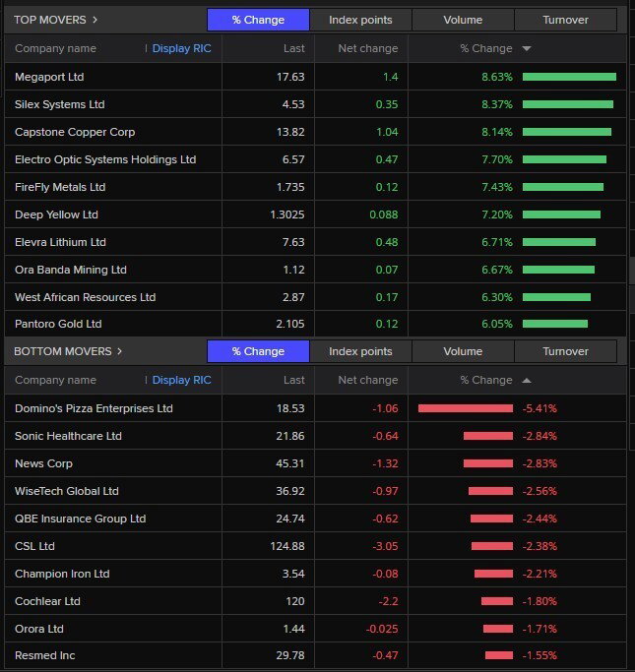Click -1.55% change for Resmed Inc

[540, 655]
